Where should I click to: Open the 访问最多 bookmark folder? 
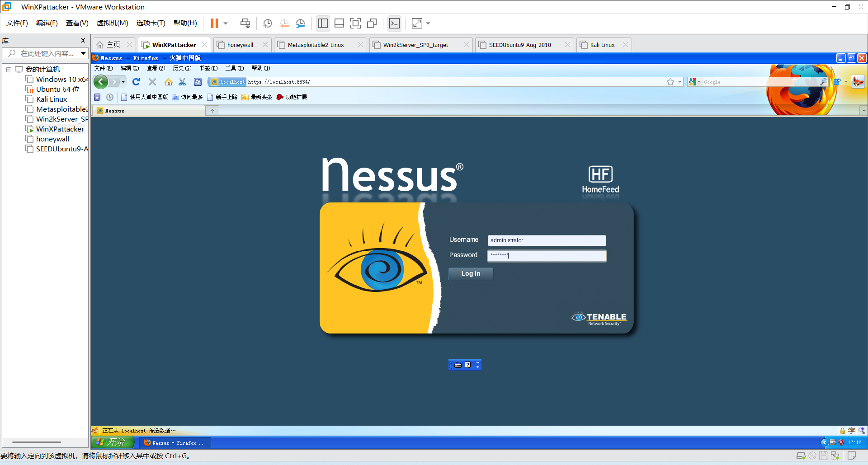188,97
